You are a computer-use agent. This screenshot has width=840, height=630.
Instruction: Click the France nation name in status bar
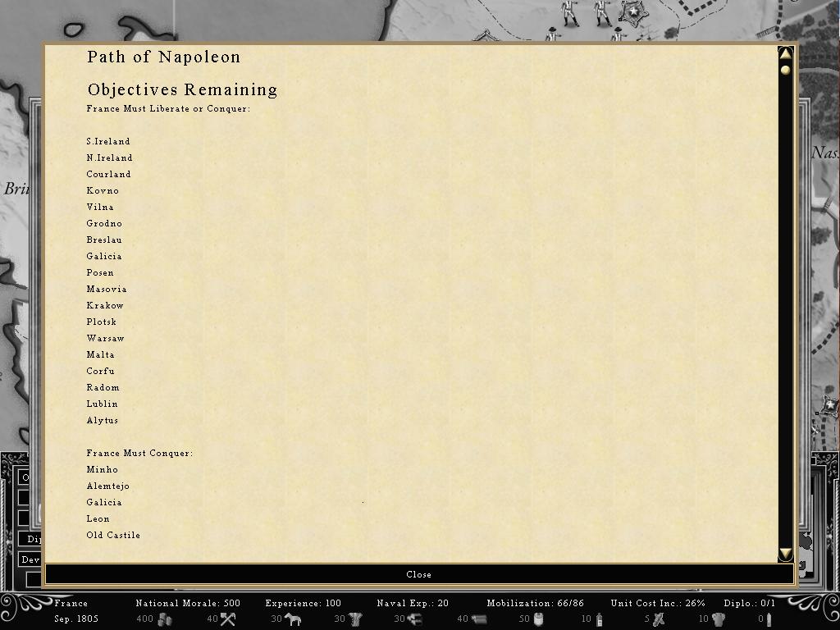tap(71, 603)
